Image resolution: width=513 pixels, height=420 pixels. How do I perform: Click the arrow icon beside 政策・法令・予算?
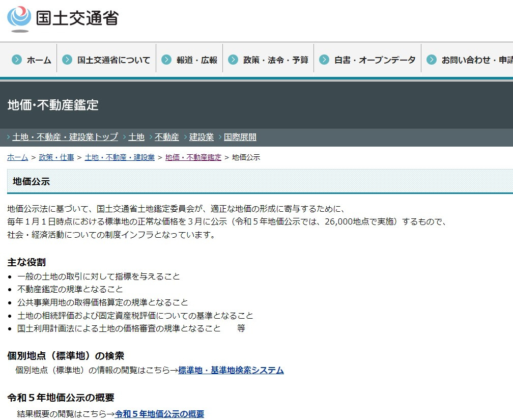pyautogui.click(x=234, y=59)
